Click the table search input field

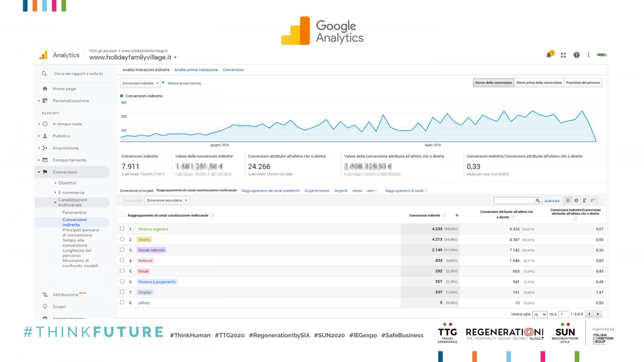(513, 201)
